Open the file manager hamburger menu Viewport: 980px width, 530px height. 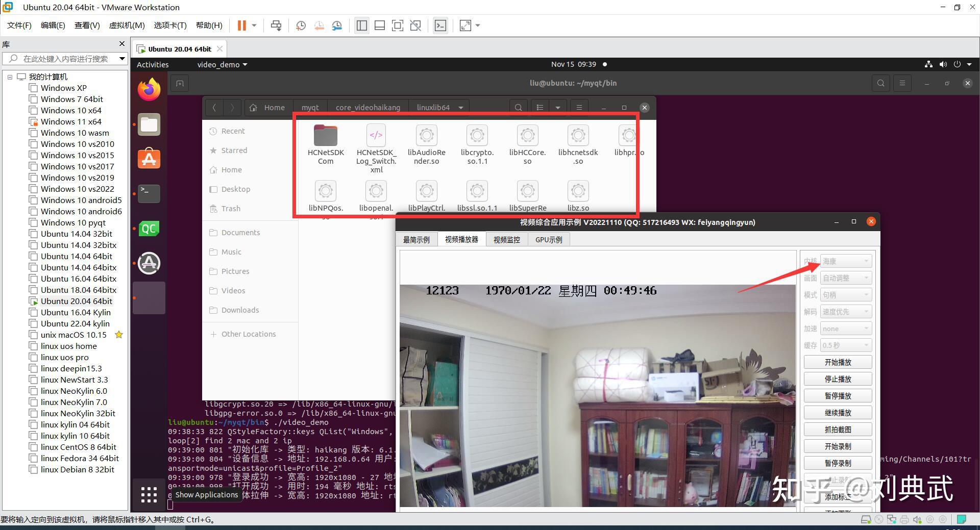click(579, 108)
